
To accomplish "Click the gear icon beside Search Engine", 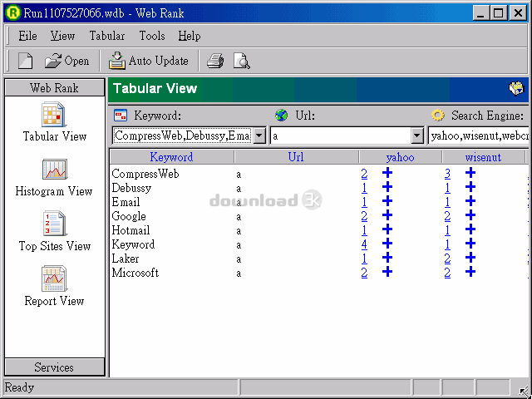I will pyautogui.click(x=438, y=116).
